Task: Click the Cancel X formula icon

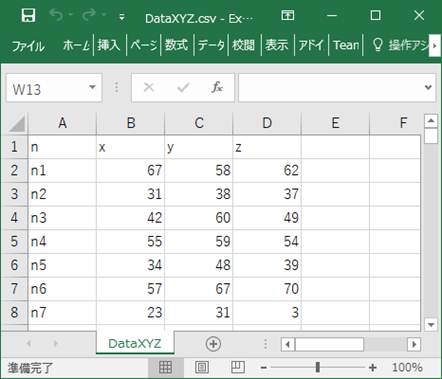Action: coord(149,88)
